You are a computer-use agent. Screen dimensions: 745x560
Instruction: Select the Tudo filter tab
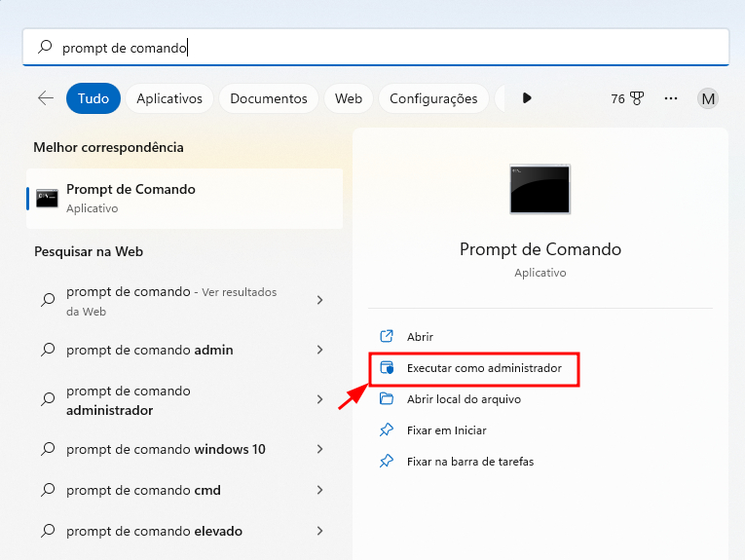click(x=93, y=98)
